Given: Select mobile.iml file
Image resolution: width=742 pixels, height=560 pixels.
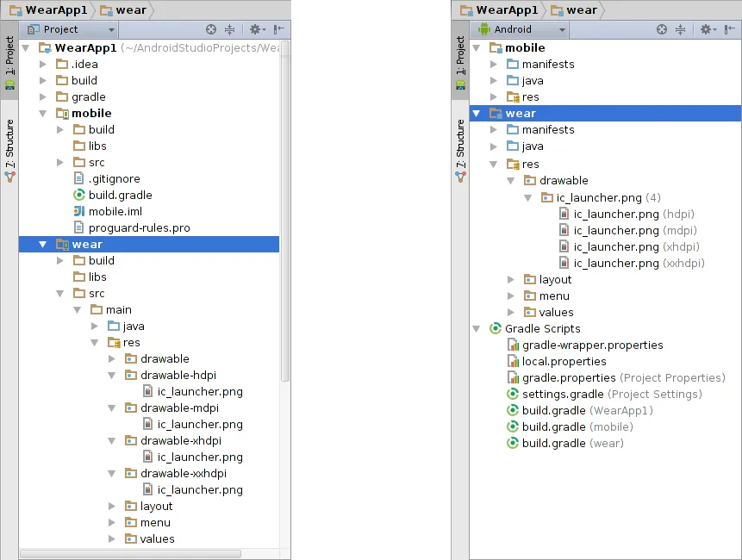Looking at the screenshot, I should 108,211.
